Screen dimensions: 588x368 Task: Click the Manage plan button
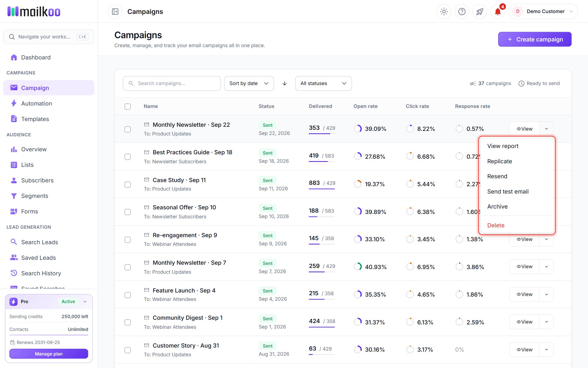click(49, 354)
